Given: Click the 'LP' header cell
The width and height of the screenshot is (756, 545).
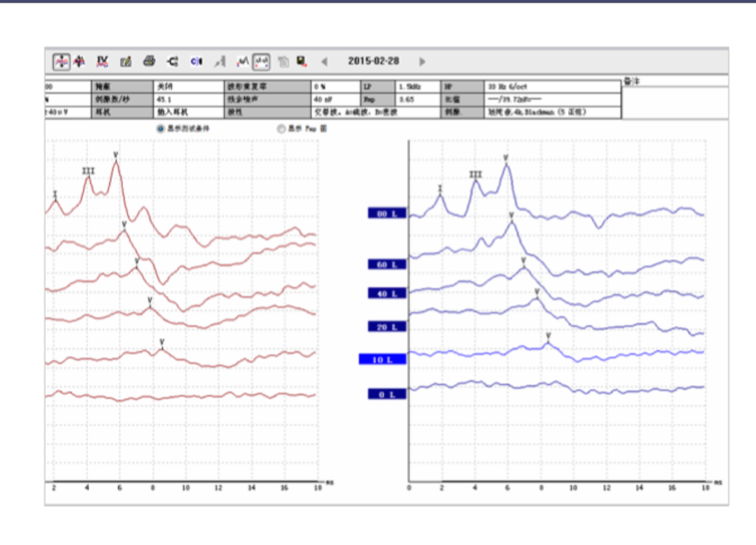Looking at the screenshot, I should 378,87.
